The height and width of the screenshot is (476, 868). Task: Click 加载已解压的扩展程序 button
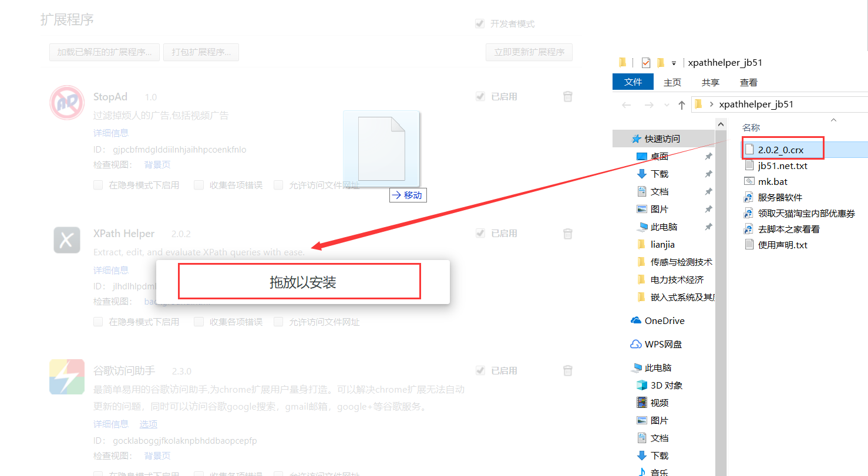pyautogui.click(x=104, y=52)
